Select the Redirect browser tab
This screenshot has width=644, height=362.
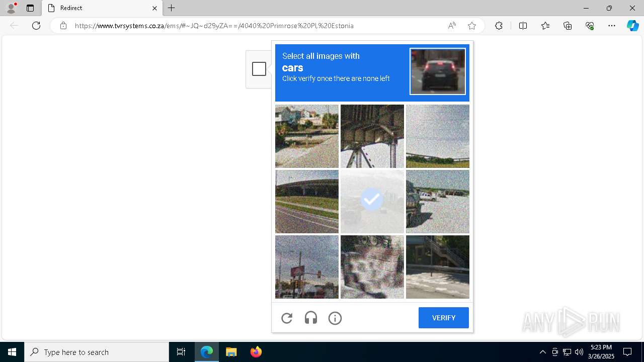point(102,8)
